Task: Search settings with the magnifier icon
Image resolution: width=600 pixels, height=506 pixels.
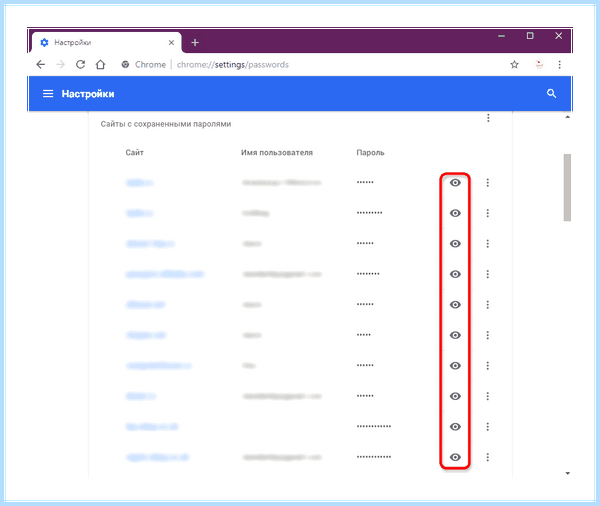Action: 551,93
